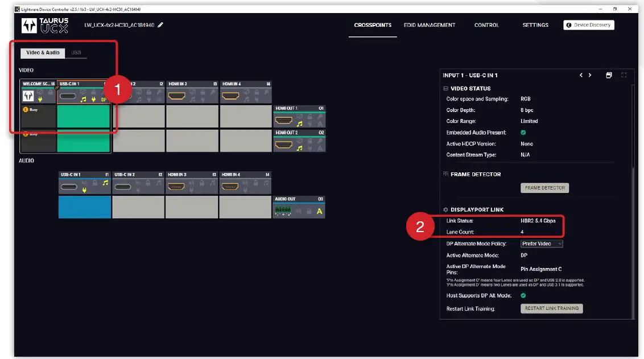Click the fullscreen icon of the properties panel
The height and width of the screenshot is (359, 644).
624,75
